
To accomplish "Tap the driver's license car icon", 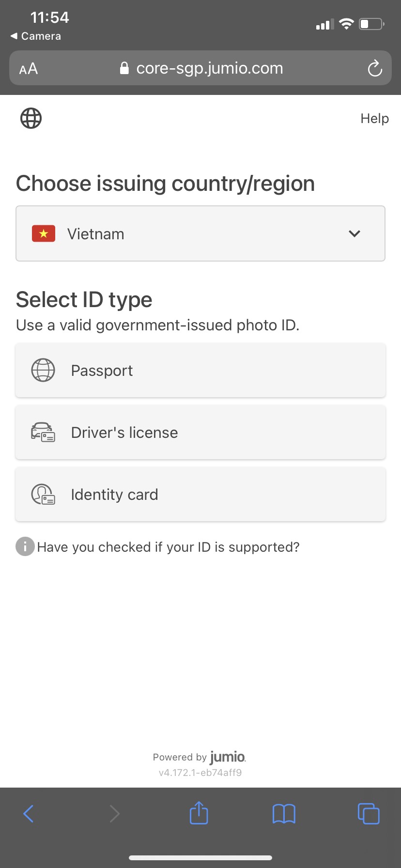I will click(x=43, y=432).
